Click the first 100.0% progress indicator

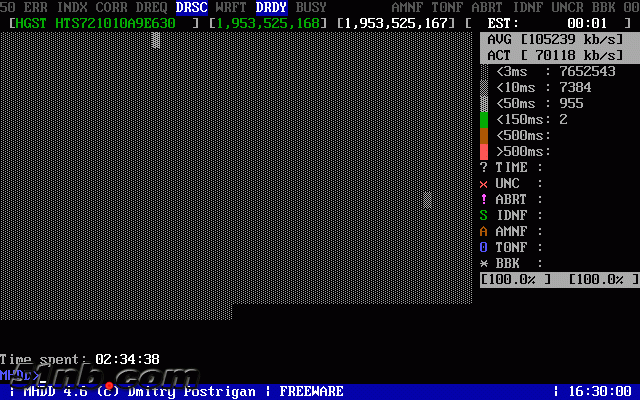(516, 280)
